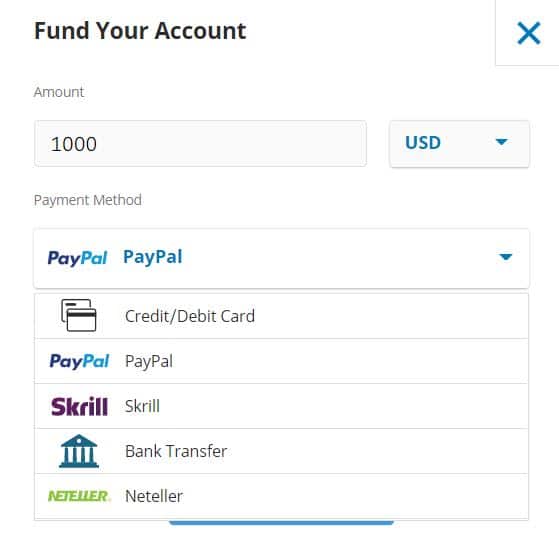Click the selected PayPal text in dropdown
The width and height of the screenshot is (559, 547).
point(153,257)
